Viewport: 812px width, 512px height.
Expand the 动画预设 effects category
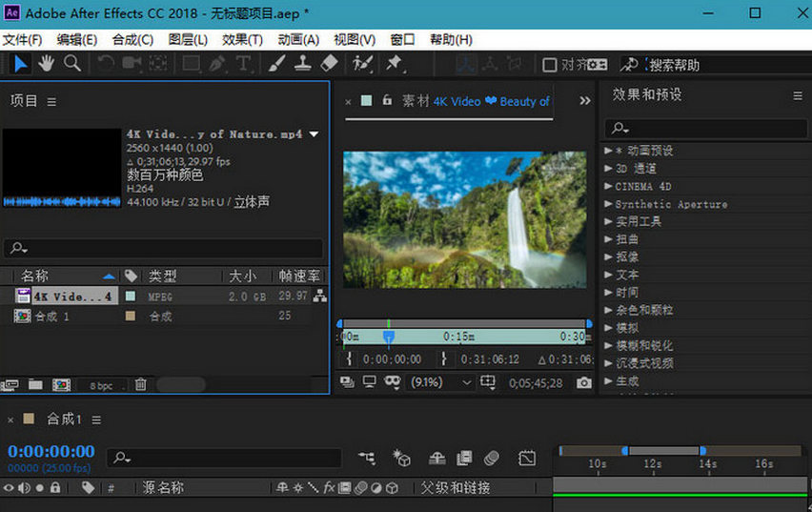[608, 151]
